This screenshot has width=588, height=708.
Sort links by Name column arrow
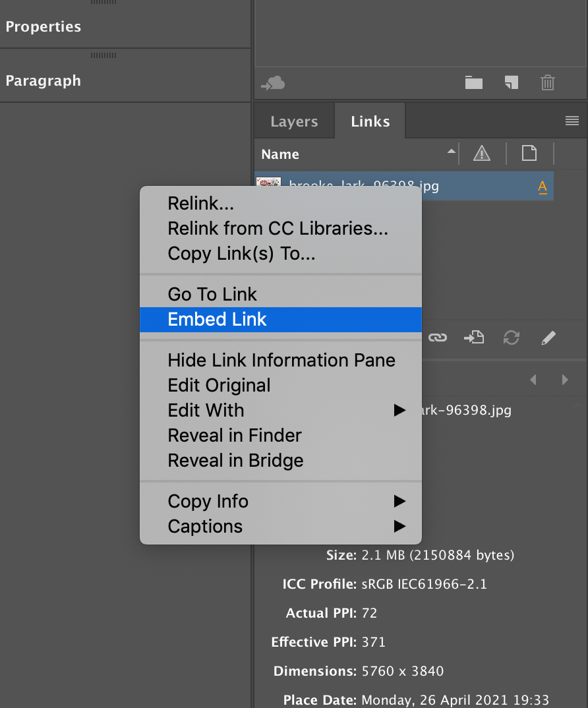(x=451, y=152)
